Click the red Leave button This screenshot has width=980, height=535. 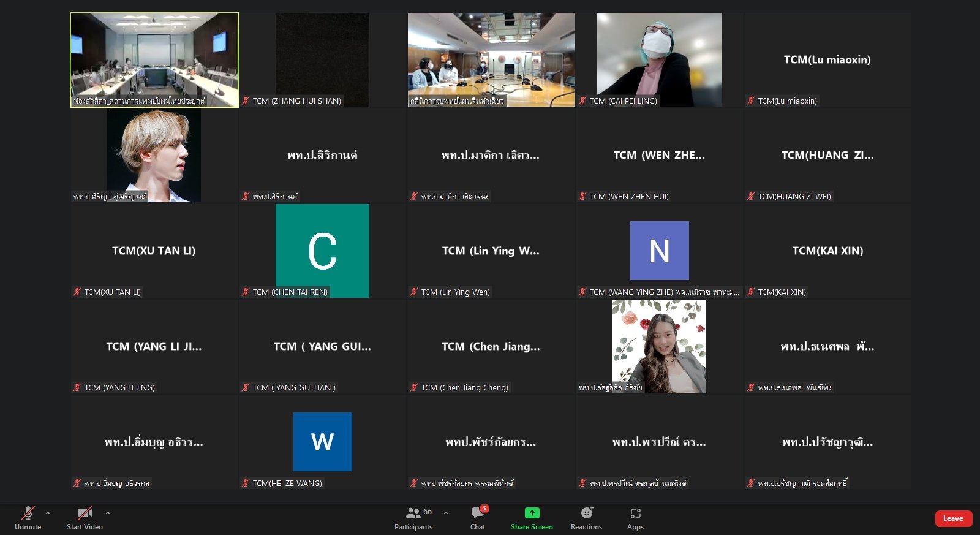click(x=953, y=518)
